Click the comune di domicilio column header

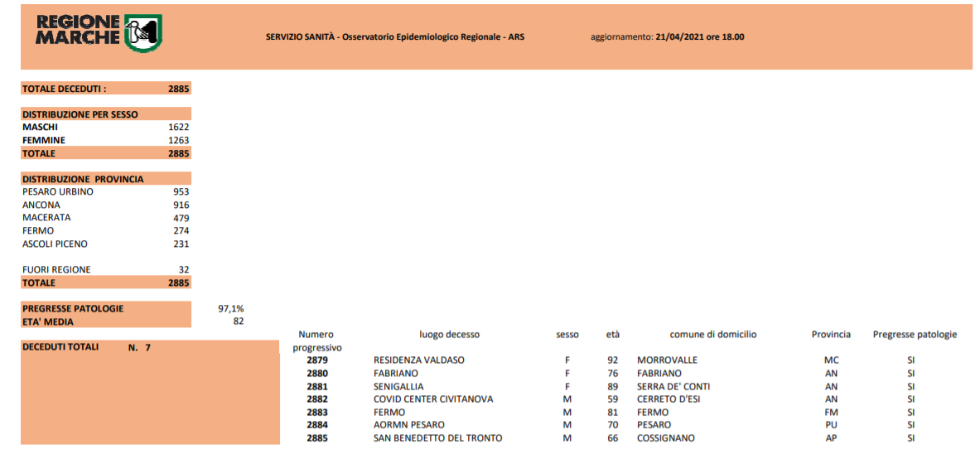tap(713, 335)
